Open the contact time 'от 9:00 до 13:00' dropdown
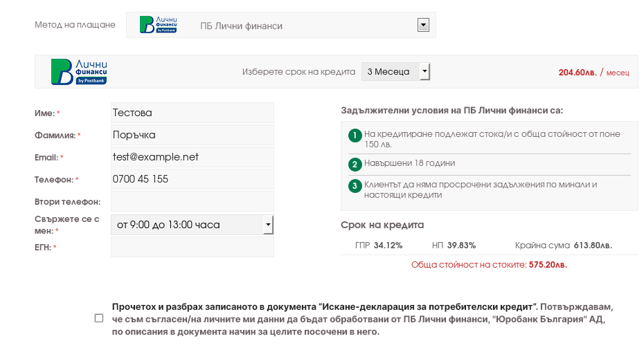The height and width of the screenshot is (352, 644). click(x=269, y=225)
